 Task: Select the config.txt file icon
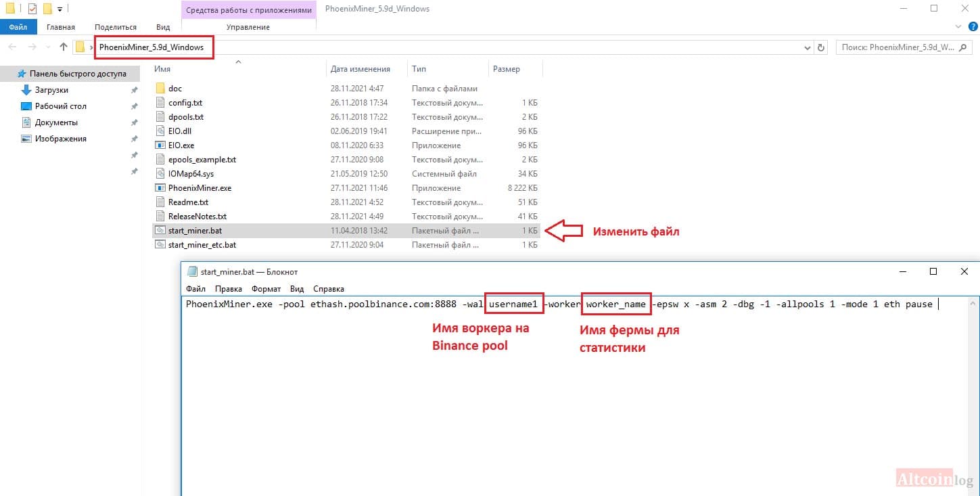(x=160, y=103)
